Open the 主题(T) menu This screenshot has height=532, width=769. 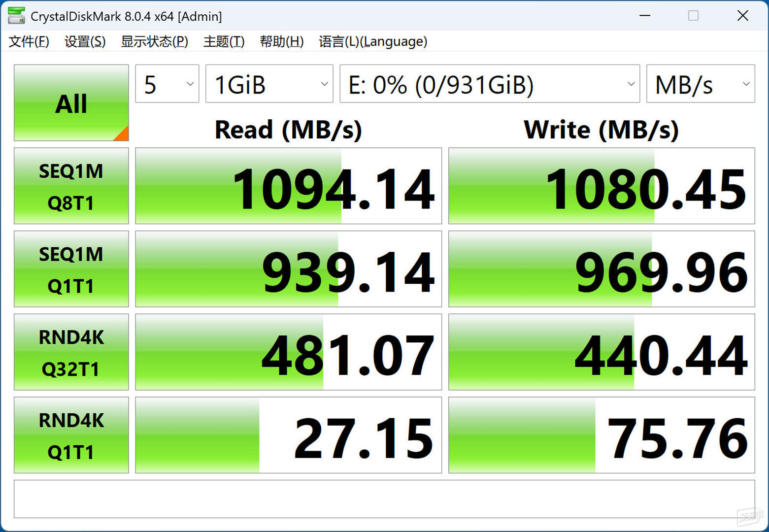click(224, 41)
